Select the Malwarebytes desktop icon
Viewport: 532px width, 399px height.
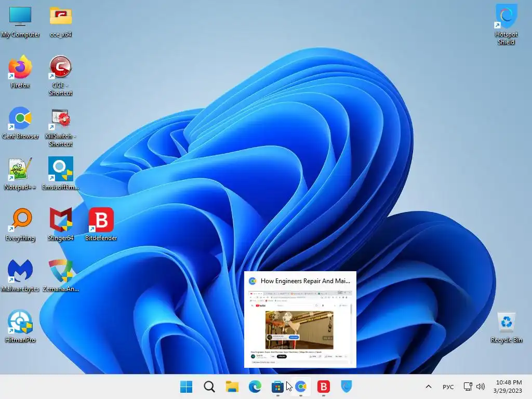[x=20, y=275]
